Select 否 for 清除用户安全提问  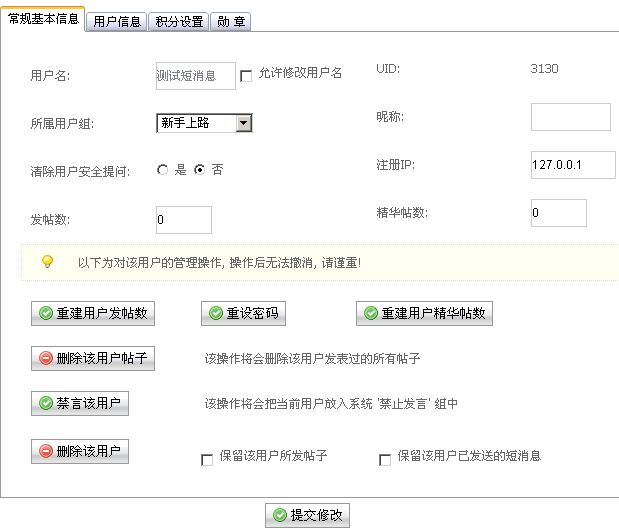coord(200,170)
